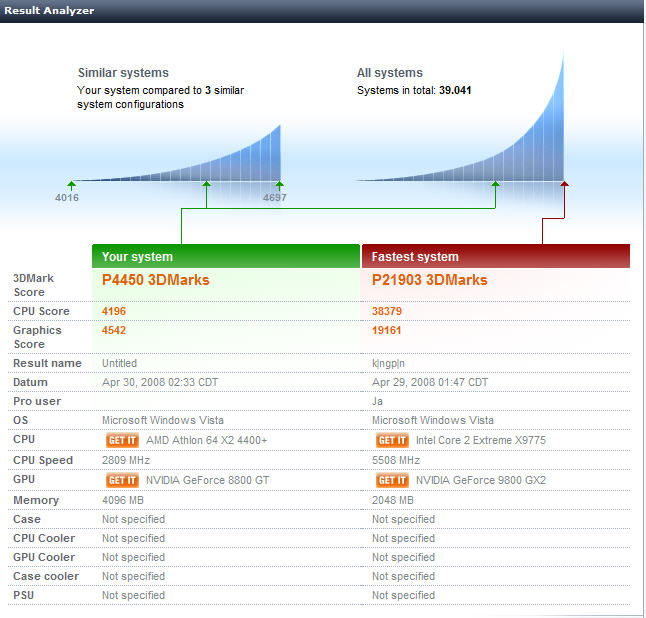Click fastest graphics score 19161
Screen dimensions: 646x618
point(386,330)
